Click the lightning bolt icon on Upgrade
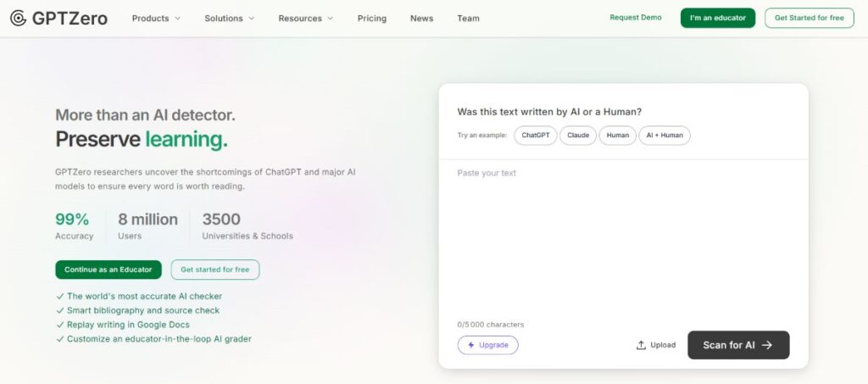Image resolution: width=868 pixels, height=384 pixels. (471, 345)
